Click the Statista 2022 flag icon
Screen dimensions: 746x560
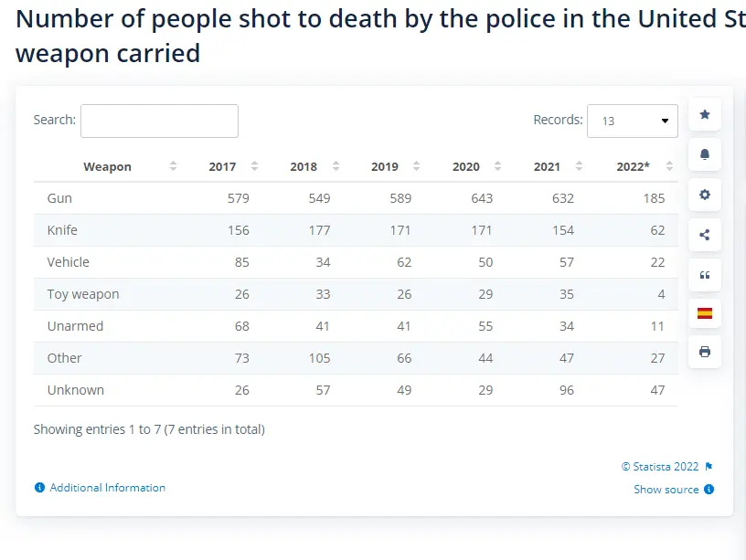tap(709, 467)
